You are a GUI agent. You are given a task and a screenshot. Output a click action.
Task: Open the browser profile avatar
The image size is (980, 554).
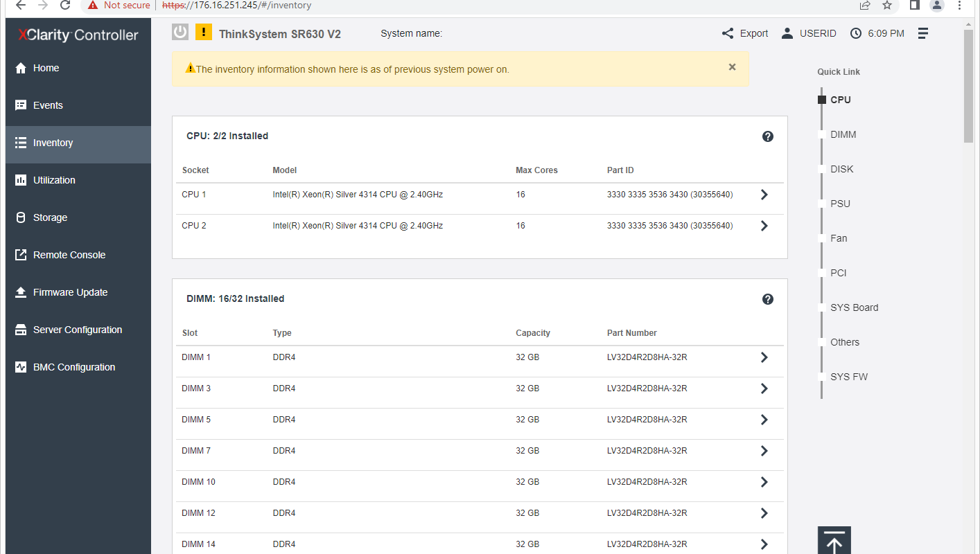point(937,5)
